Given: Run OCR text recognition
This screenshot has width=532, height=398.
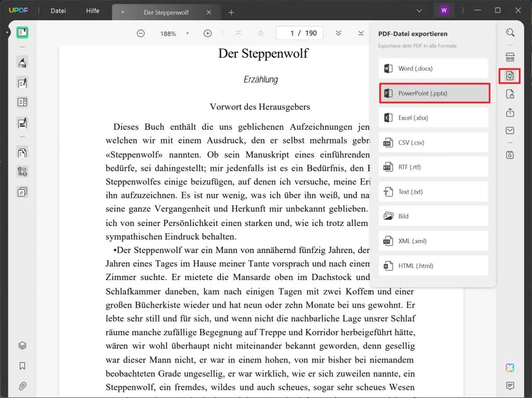Looking at the screenshot, I should pyautogui.click(x=510, y=57).
